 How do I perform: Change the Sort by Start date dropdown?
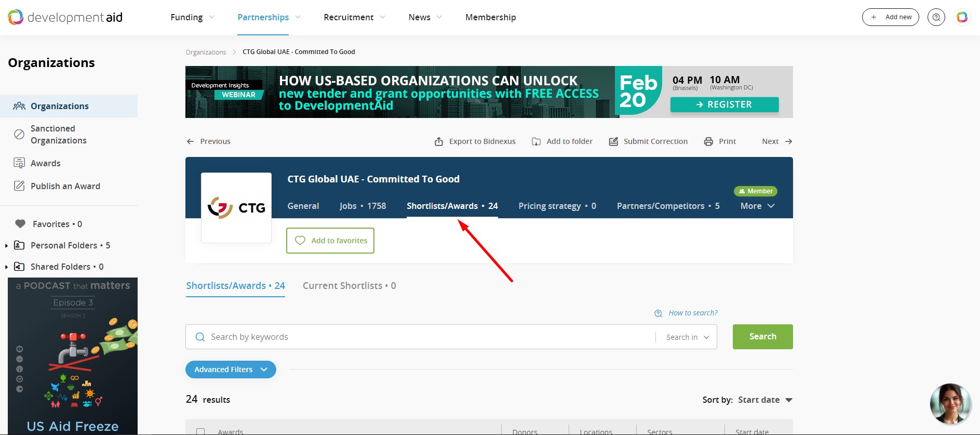click(764, 400)
